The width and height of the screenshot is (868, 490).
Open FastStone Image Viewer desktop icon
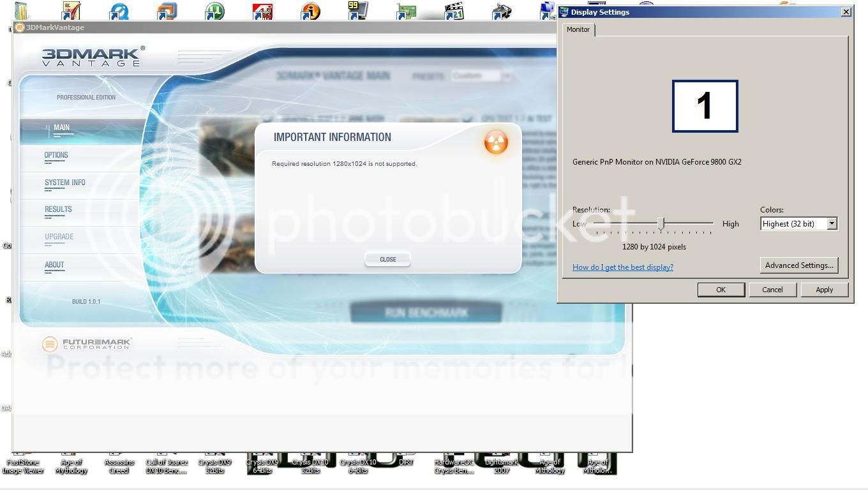(23, 466)
